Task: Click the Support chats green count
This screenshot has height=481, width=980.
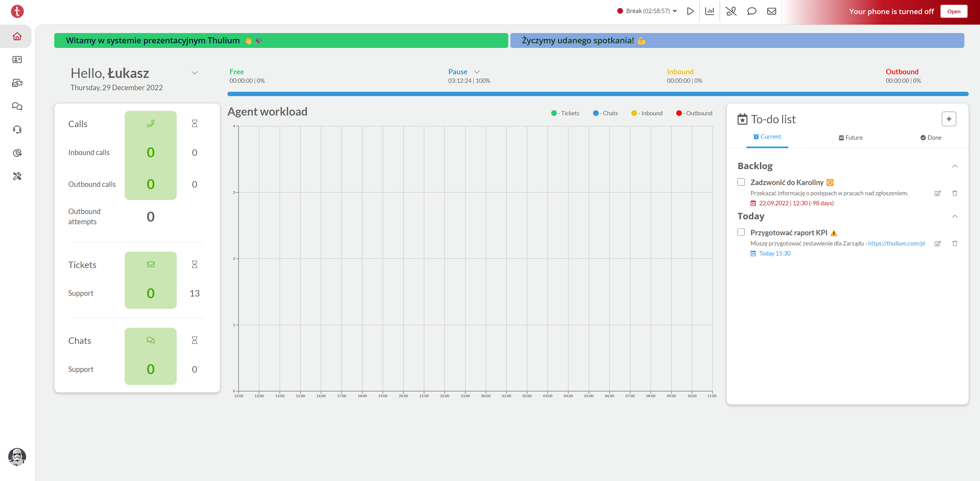Action: click(151, 369)
